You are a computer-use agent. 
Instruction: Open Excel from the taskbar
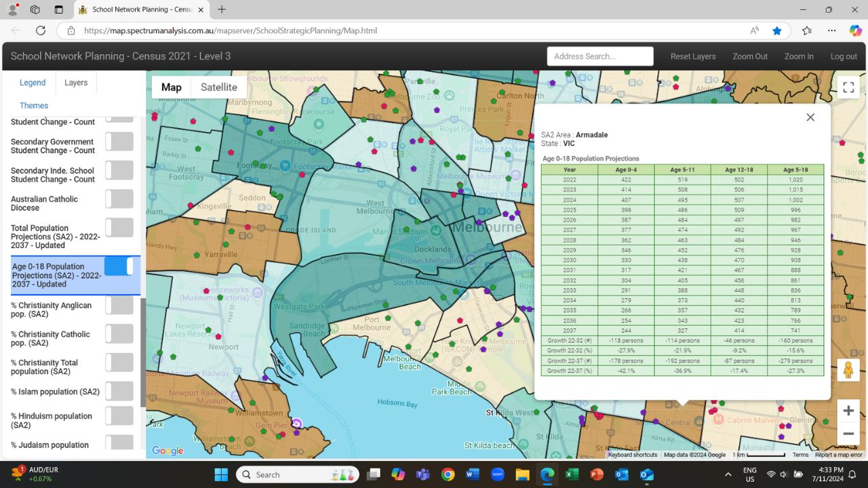(x=572, y=474)
